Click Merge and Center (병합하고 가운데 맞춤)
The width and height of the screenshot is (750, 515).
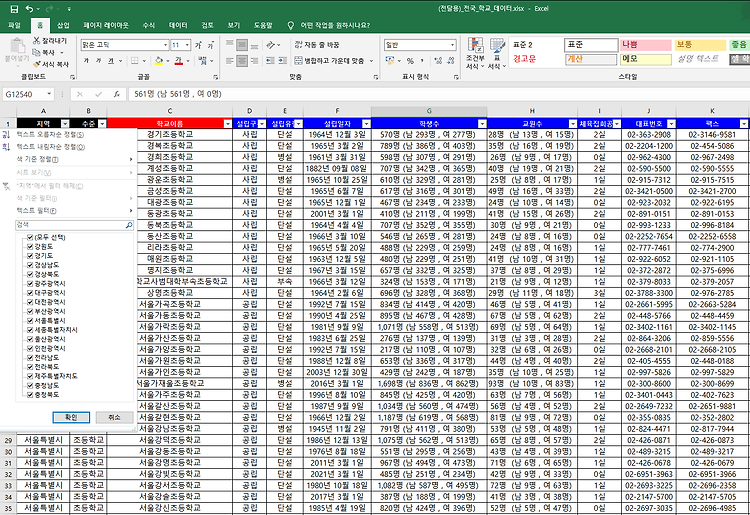329,61
